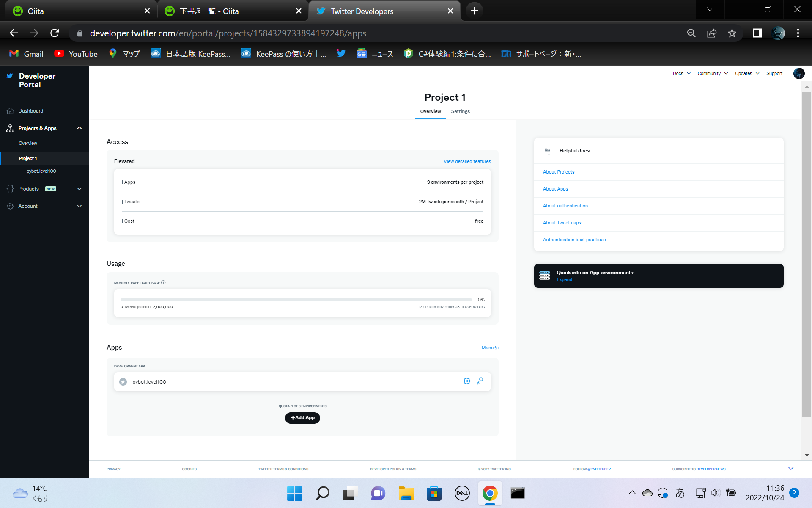Open the Gmail bookmark

click(26, 54)
